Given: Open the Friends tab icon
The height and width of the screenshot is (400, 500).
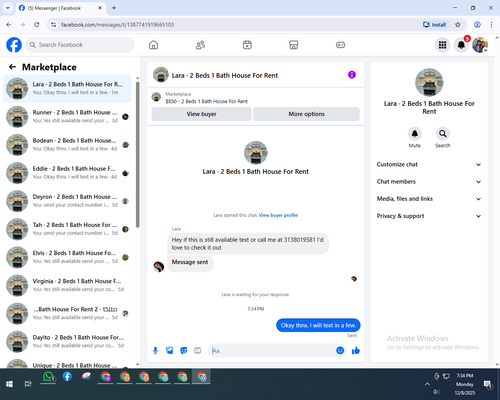Looking at the screenshot, I should tap(200, 45).
